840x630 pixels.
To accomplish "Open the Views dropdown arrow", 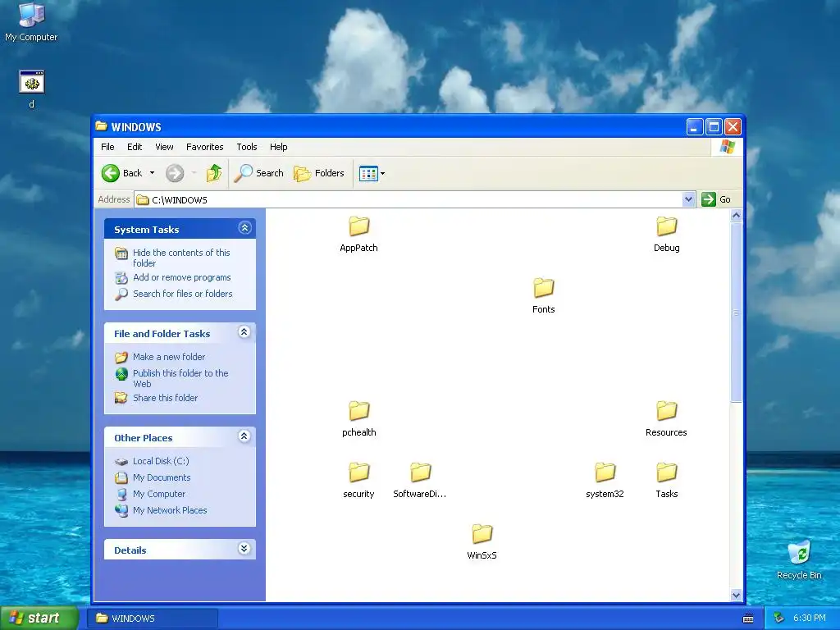I will [382, 174].
